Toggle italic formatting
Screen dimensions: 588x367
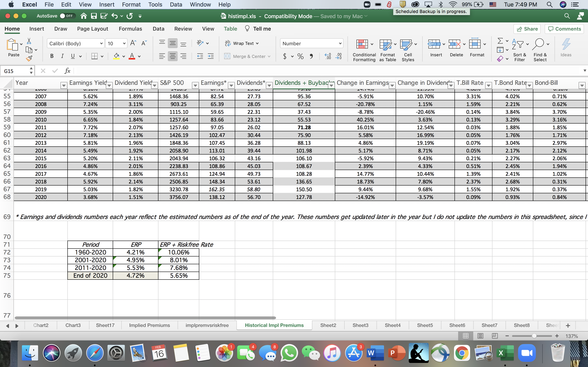click(62, 56)
